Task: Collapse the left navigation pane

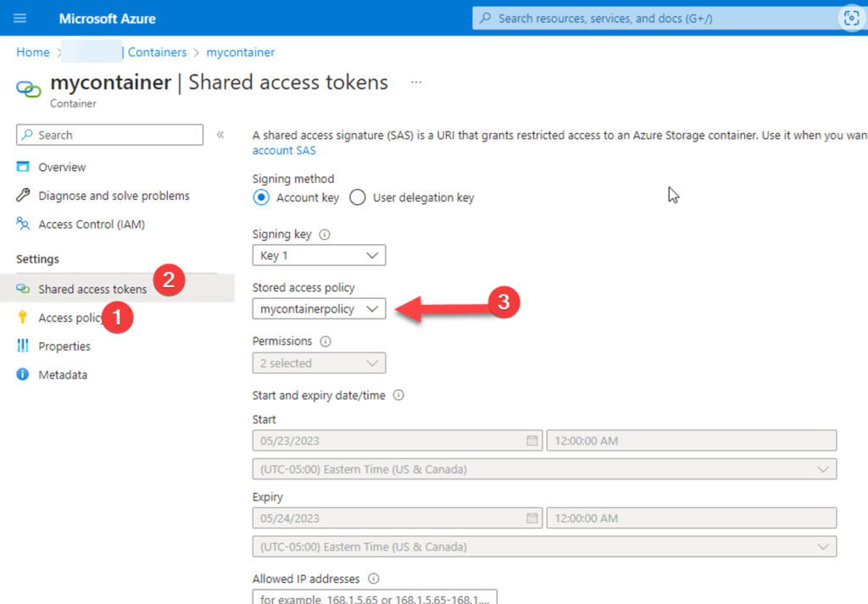Action: 220,135
